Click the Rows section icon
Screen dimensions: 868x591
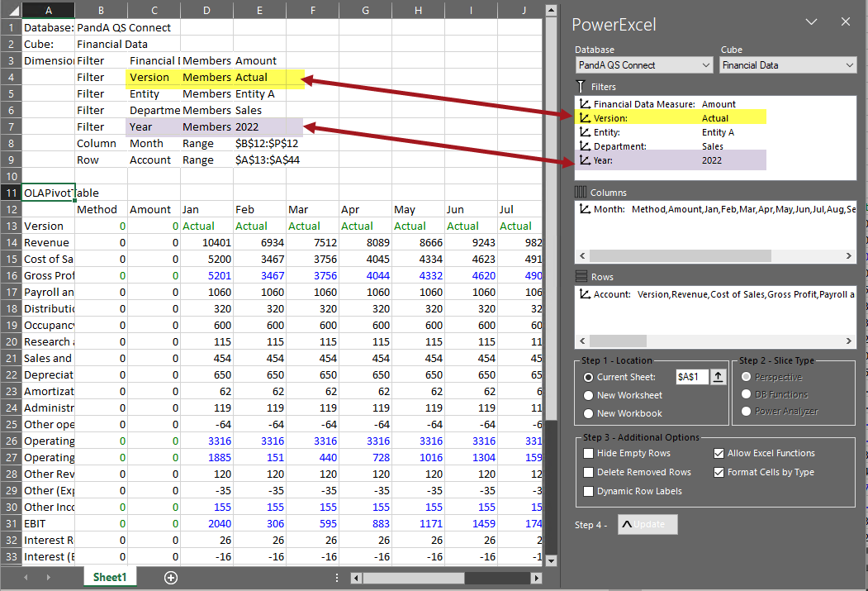[x=581, y=277]
